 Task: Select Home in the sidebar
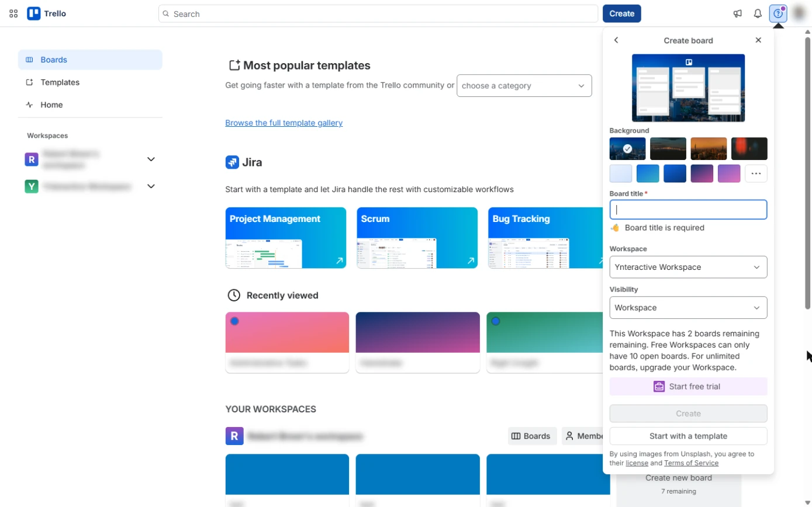coord(90,105)
